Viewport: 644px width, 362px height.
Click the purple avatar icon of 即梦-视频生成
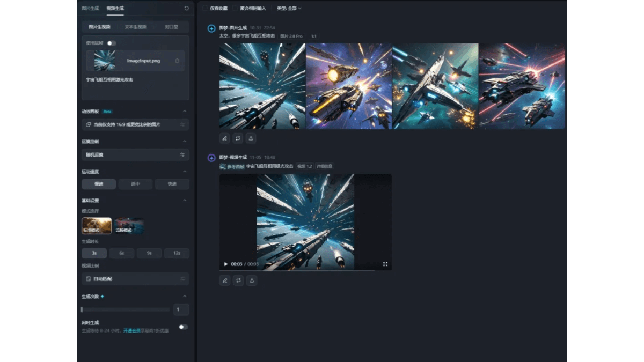pyautogui.click(x=211, y=158)
